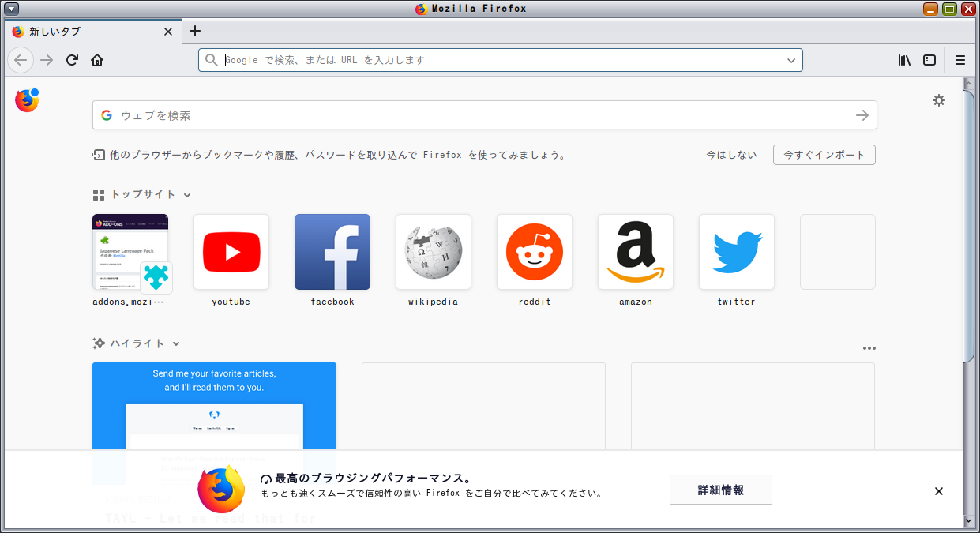The height and width of the screenshot is (533, 980).
Task: Click the vertical page scrollbar
Action: pyautogui.click(x=968, y=227)
